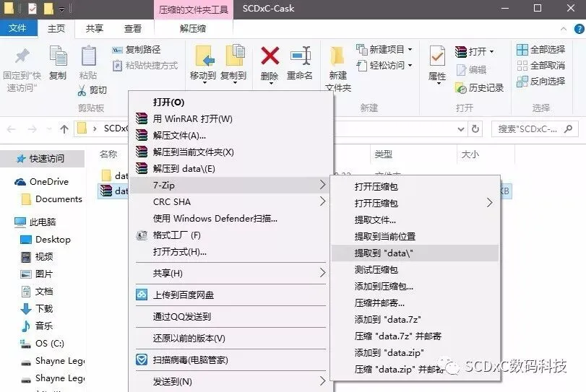The image size is (586, 392).
Task: Select 测试压缩包 in 7-Zip submenu
Action: (x=415, y=269)
